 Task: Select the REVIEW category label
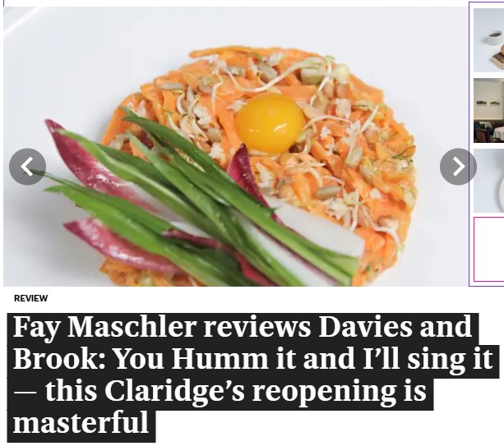(x=31, y=298)
